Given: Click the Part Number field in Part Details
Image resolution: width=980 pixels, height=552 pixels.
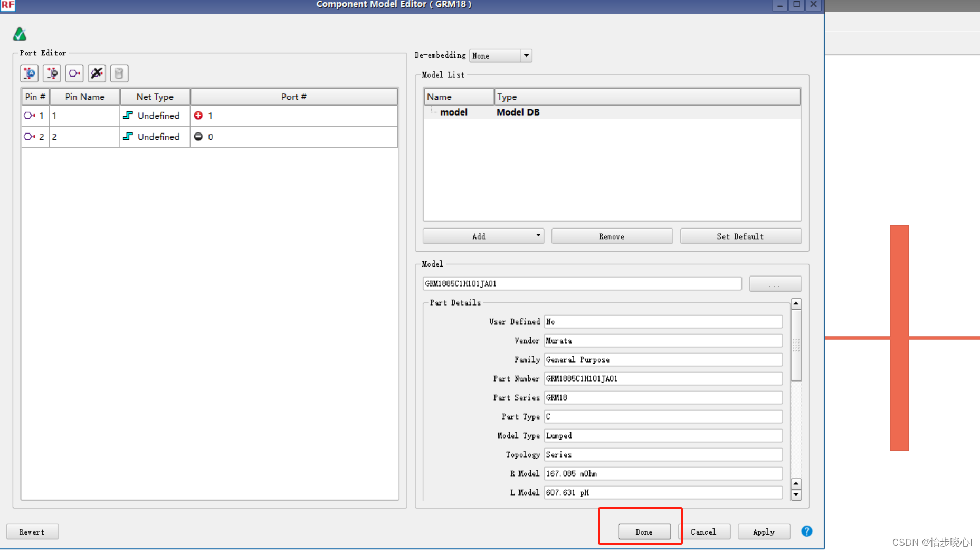Looking at the screenshot, I should point(663,378).
